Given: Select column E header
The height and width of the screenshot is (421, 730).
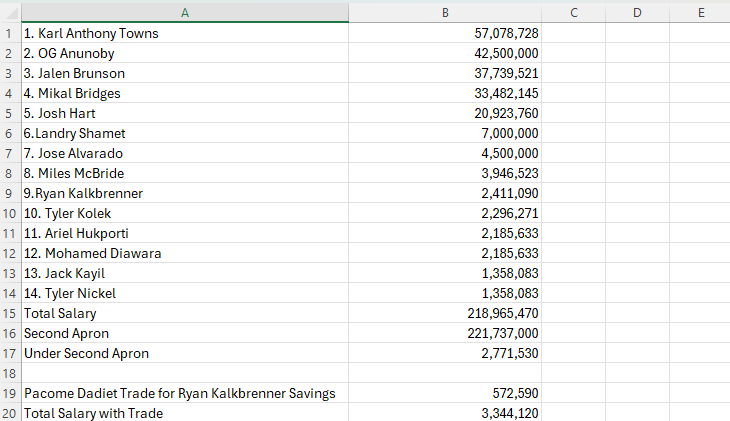Looking at the screenshot, I should pyautogui.click(x=700, y=13).
